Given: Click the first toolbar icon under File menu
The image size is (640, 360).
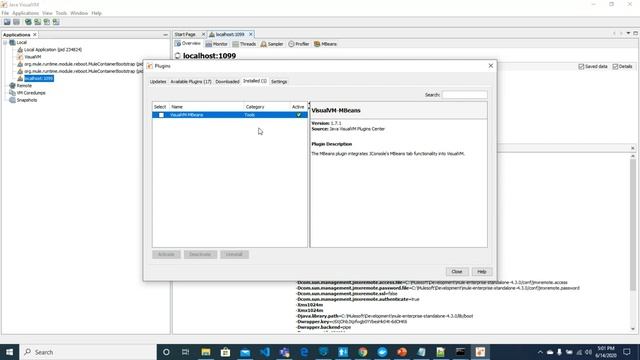Looking at the screenshot, I should click(7, 22).
